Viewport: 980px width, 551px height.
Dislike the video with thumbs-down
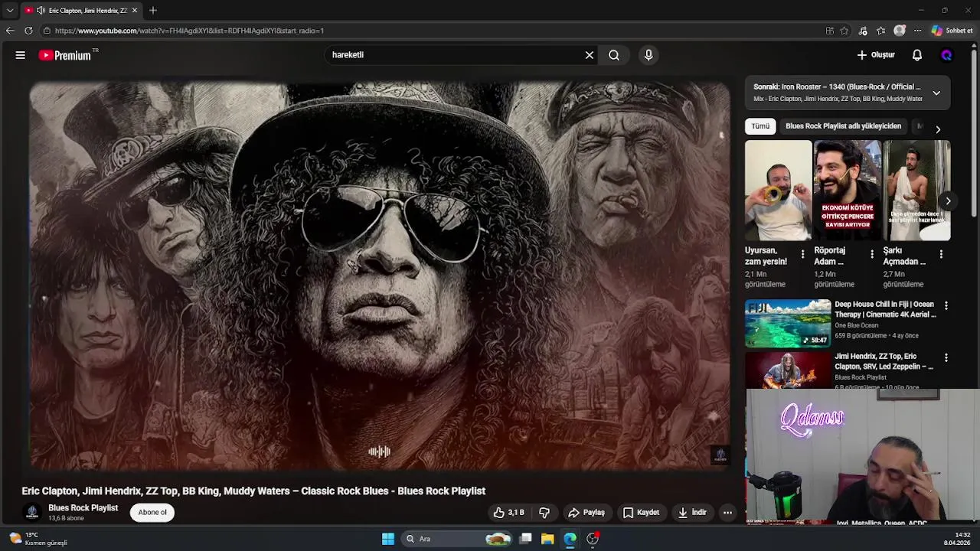pos(544,513)
